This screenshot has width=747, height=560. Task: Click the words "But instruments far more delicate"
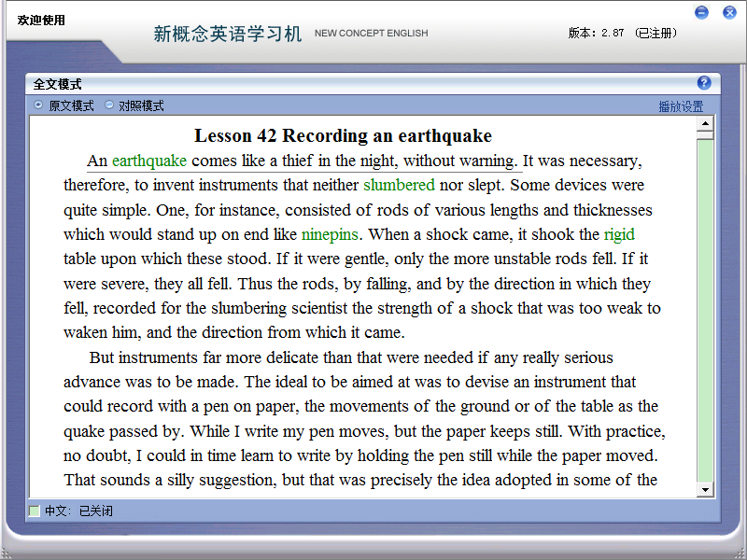point(204,357)
